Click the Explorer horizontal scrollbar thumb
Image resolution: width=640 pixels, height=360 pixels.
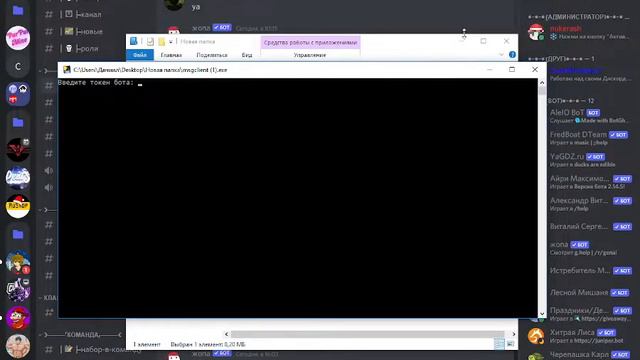[367, 334]
